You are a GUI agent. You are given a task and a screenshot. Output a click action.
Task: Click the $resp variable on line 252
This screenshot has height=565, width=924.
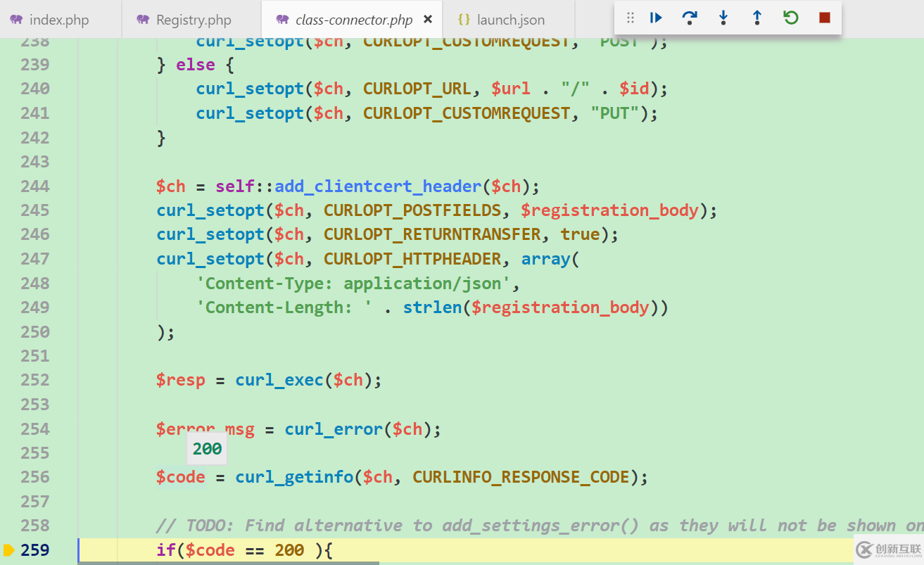[181, 380]
